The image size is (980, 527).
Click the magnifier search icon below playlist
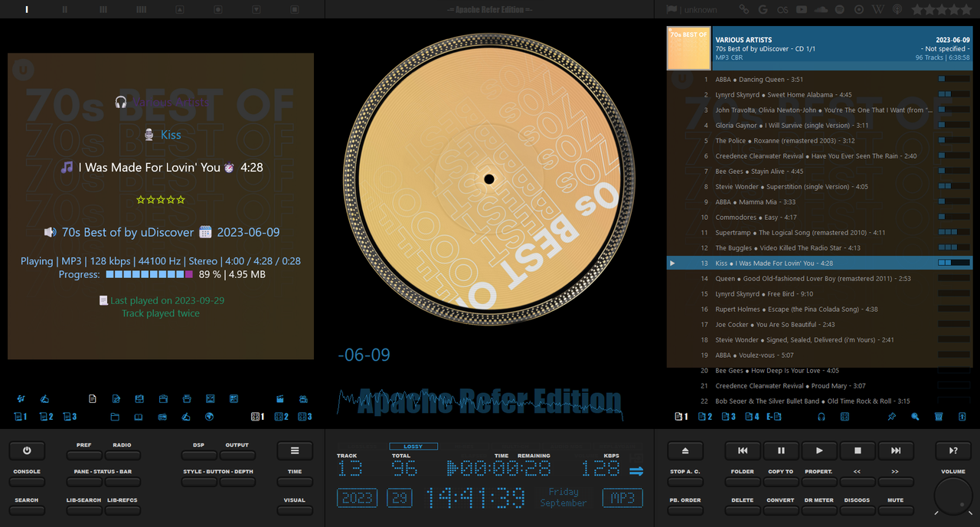tap(915, 417)
